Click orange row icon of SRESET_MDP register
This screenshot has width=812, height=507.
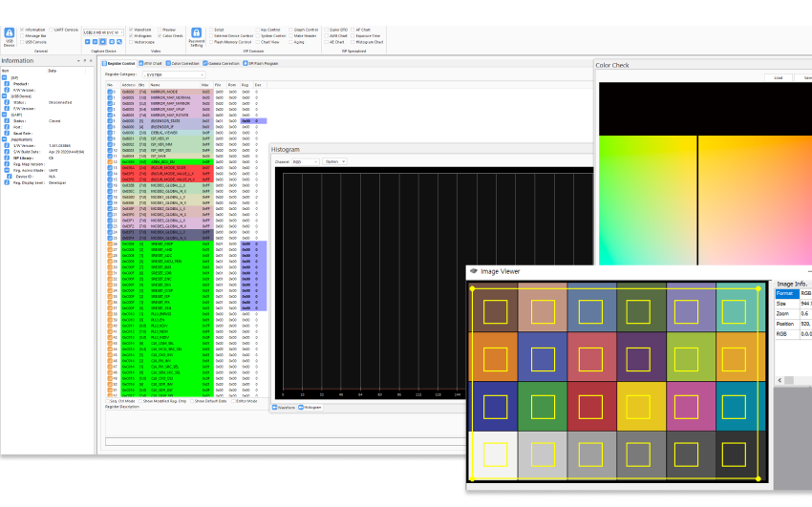tap(110, 243)
